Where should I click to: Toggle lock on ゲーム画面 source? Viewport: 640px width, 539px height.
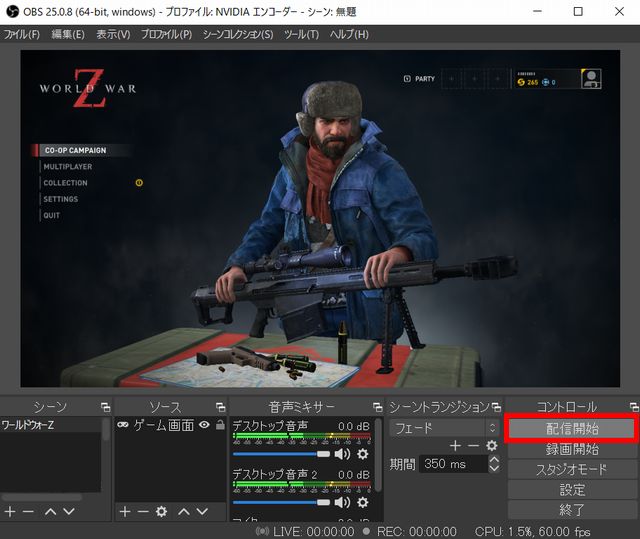(x=220, y=425)
